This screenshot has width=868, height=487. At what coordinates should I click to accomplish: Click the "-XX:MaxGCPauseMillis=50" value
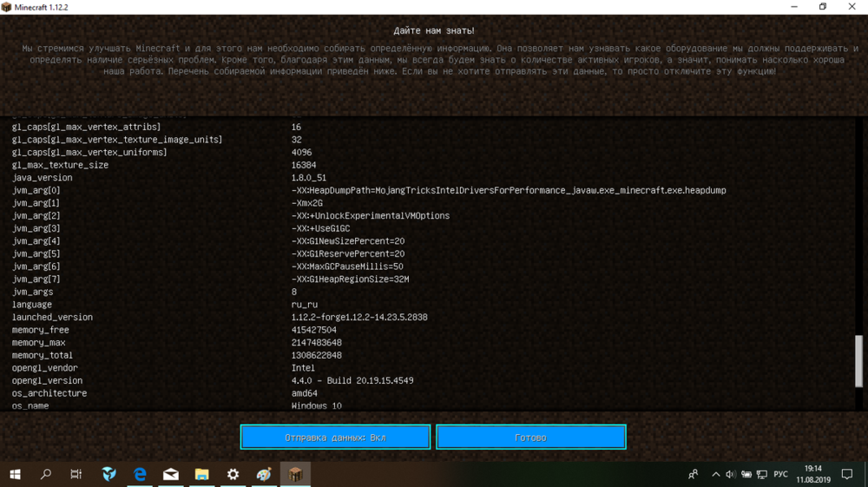(x=347, y=267)
